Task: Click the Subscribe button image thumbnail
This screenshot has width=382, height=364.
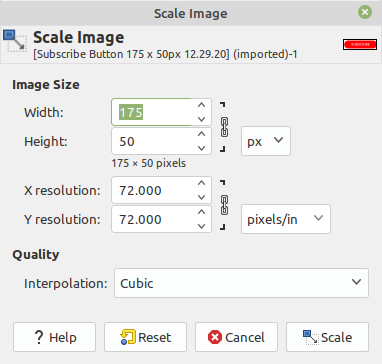Action: [x=360, y=44]
